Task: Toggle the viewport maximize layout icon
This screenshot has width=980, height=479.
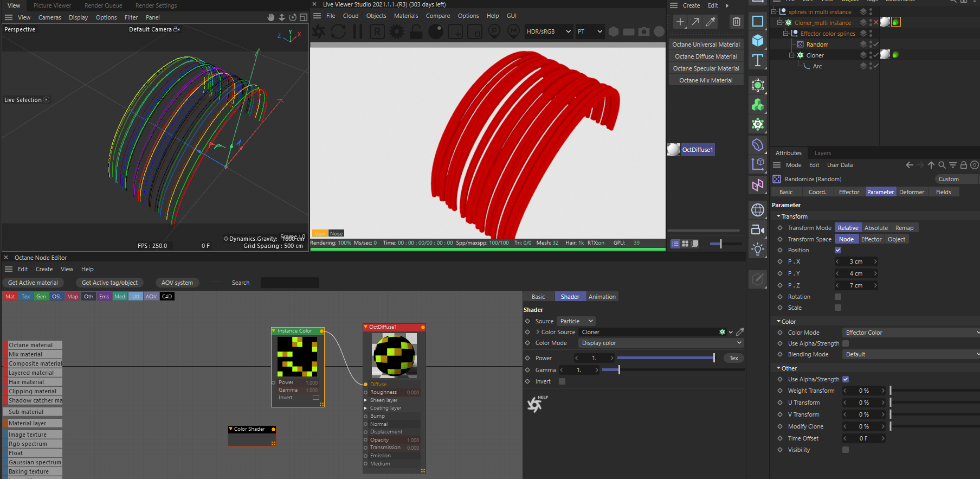Action: 304,17
